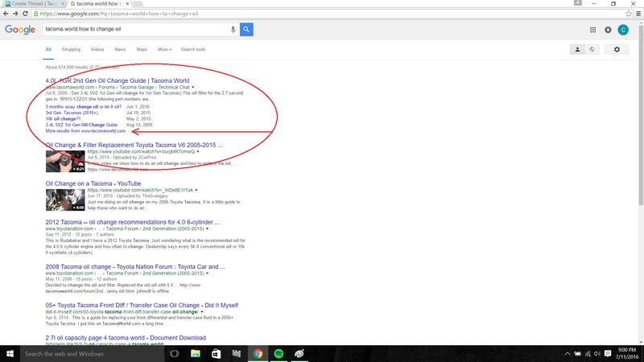
Task: Go back using the browser back arrow
Action: tap(6, 14)
